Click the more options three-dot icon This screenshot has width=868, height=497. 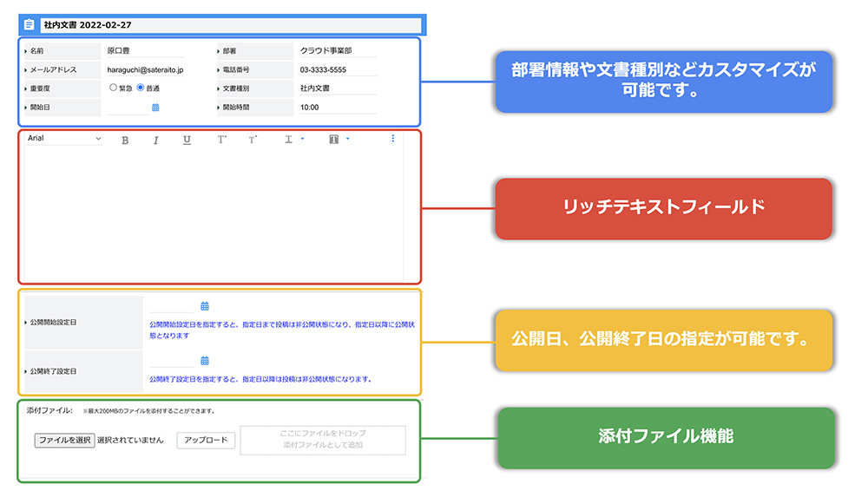pos(392,139)
